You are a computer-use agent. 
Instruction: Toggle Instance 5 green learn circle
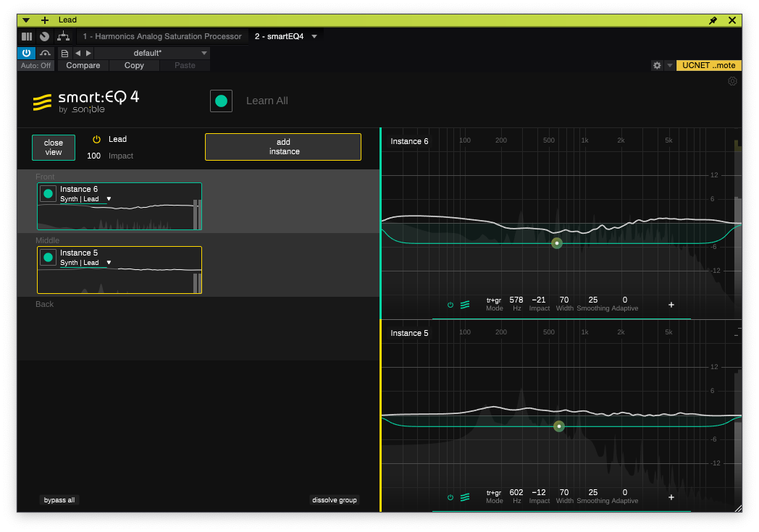pos(49,257)
